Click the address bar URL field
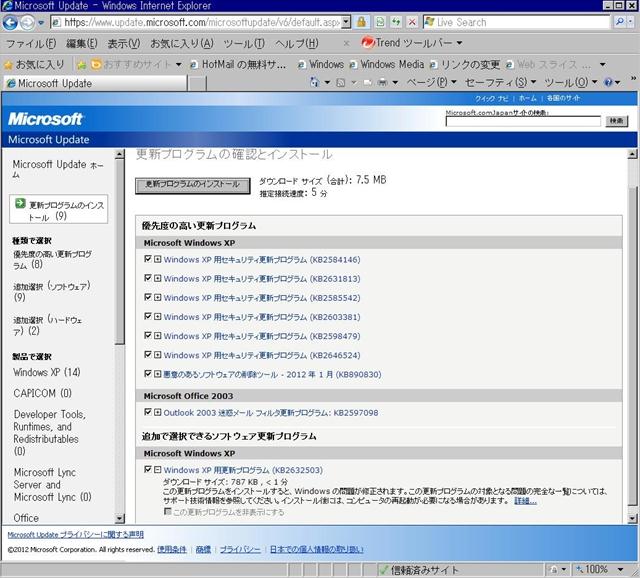 [x=196, y=22]
